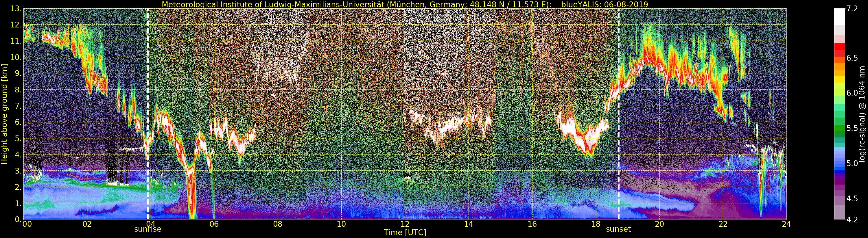The image size is (868, 238).
Task: Click the '14' tick on the time axis
Action: pos(468,224)
